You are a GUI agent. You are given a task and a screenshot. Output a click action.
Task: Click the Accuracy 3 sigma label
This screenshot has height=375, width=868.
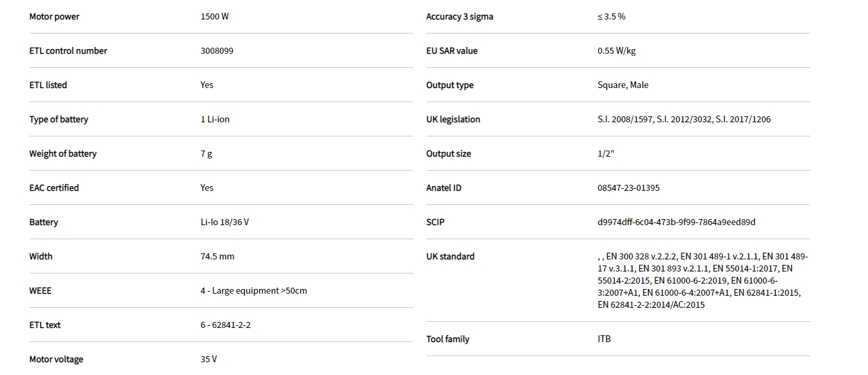(x=460, y=17)
